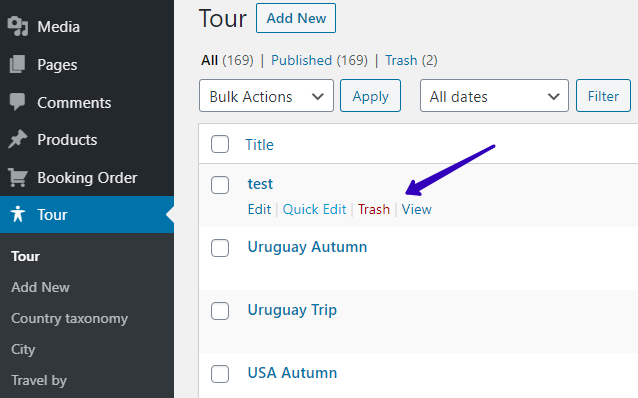Sort the list by the Title column
Screen dimensions: 638x398
point(259,144)
